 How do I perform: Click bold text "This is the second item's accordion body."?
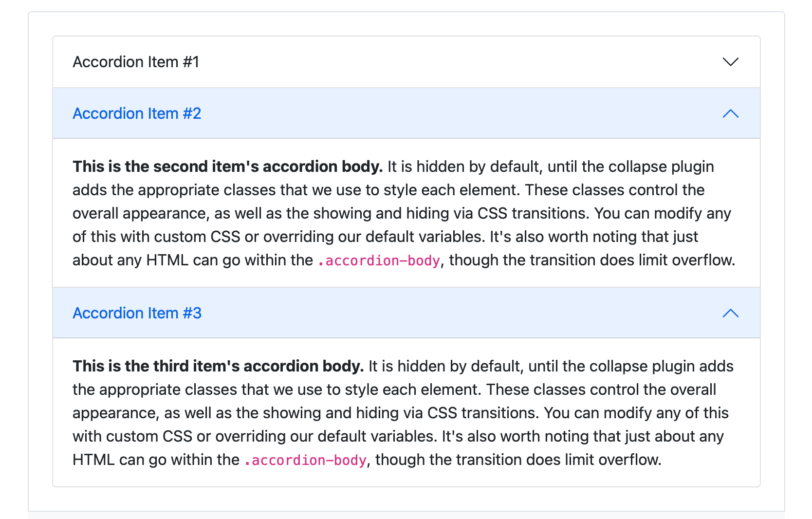pyautogui.click(x=227, y=167)
